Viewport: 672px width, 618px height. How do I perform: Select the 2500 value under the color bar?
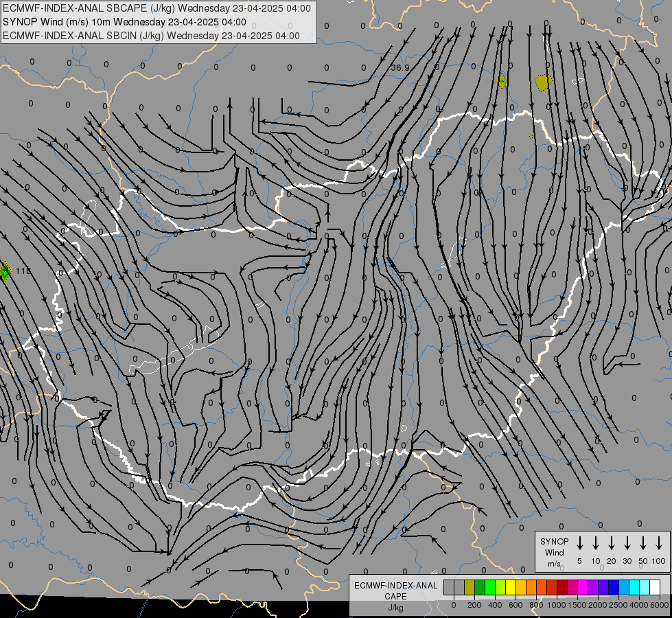pos(618,605)
